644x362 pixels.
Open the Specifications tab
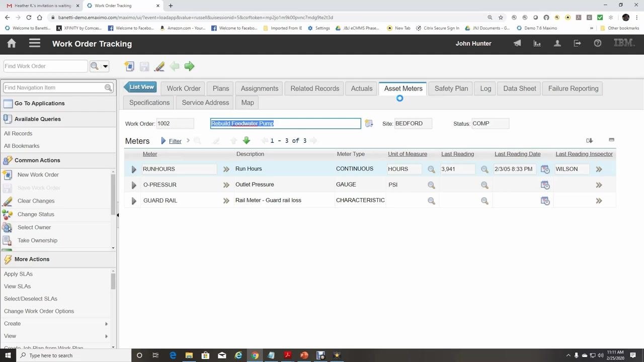point(149,103)
